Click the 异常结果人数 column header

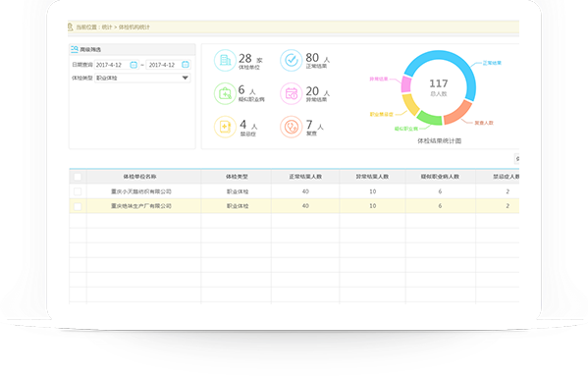click(372, 177)
